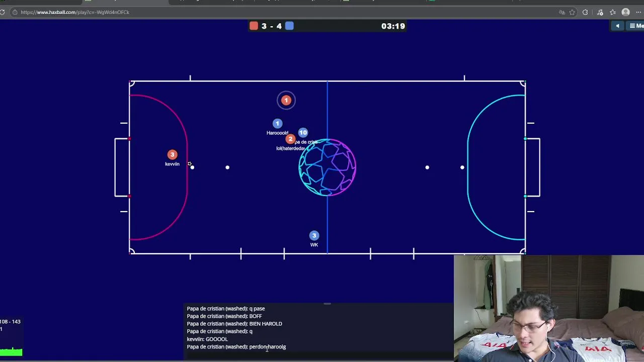Click chat message 'perdon haroolg'
The height and width of the screenshot is (362, 644).
(x=267, y=347)
